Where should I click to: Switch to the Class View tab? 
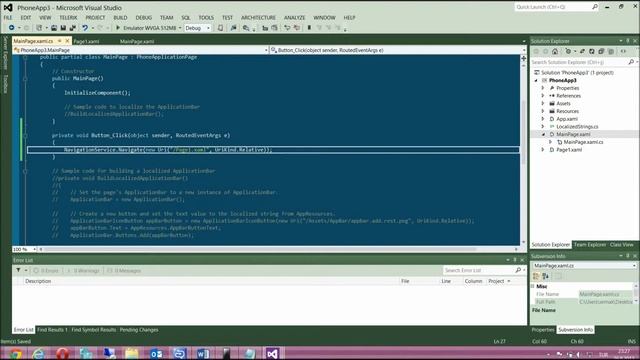click(x=621, y=244)
